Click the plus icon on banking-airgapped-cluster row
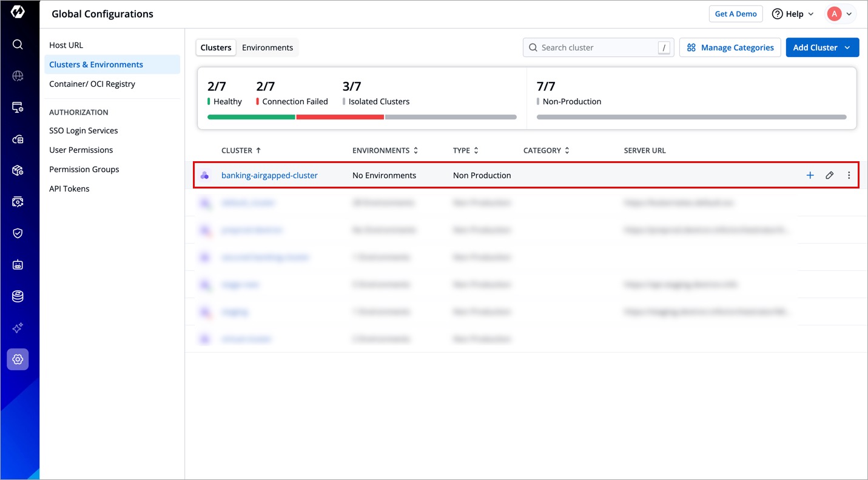Viewport: 868px width, 480px height. pyautogui.click(x=810, y=175)
